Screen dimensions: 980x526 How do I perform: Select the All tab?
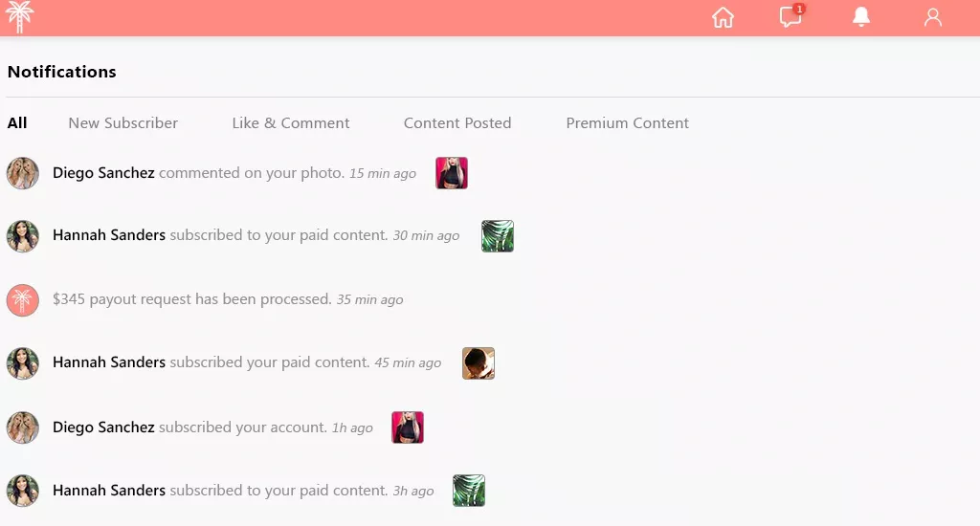pos(17,123)
